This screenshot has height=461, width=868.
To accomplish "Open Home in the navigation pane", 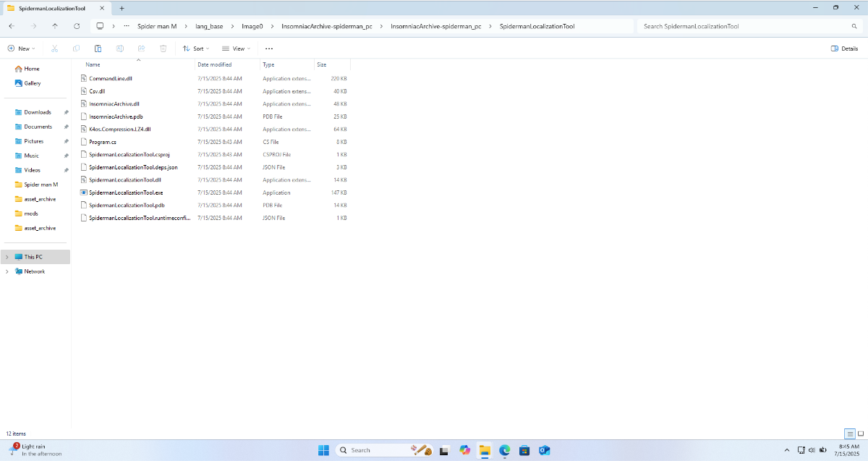I will tap(32, 69).
